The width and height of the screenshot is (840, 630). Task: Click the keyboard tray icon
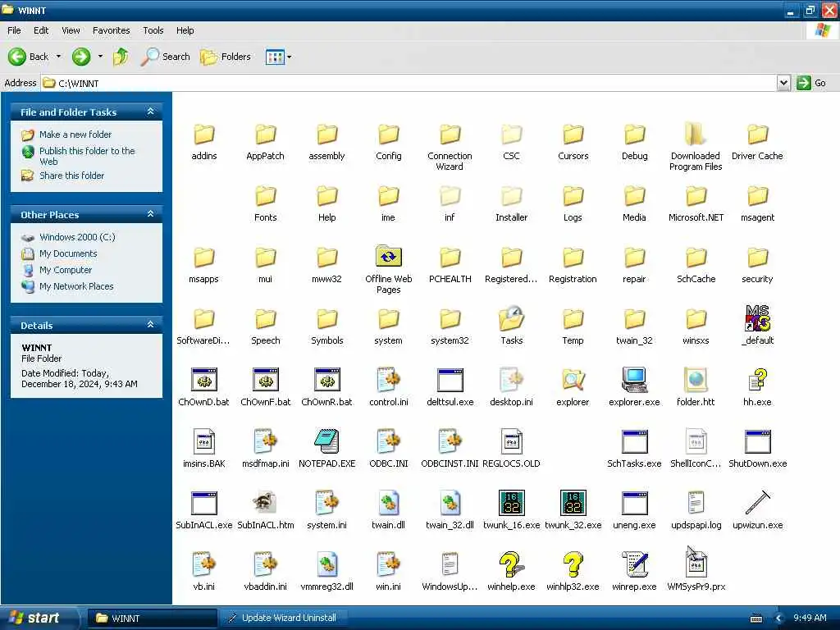point(756,619)
